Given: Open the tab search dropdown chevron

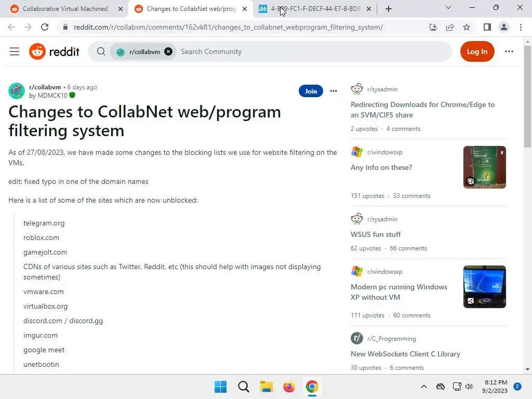Looking at the screenshot, I should (448, 7).
